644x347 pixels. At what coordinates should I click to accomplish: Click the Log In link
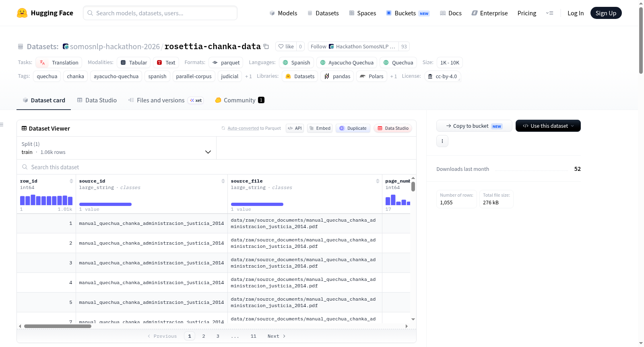(x=576, y=13)
